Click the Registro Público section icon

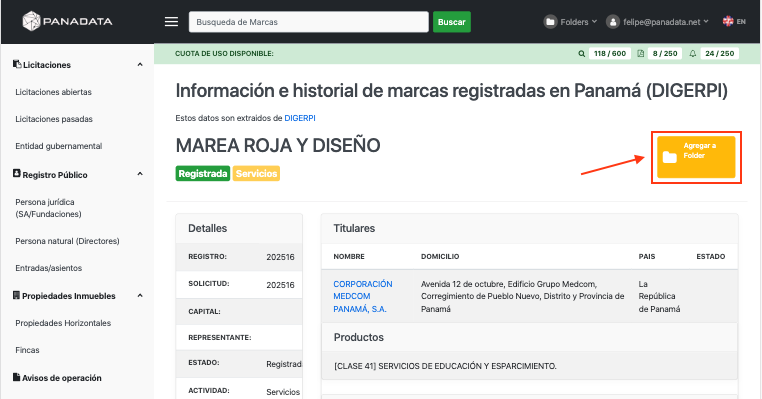(x=17, y=173)
